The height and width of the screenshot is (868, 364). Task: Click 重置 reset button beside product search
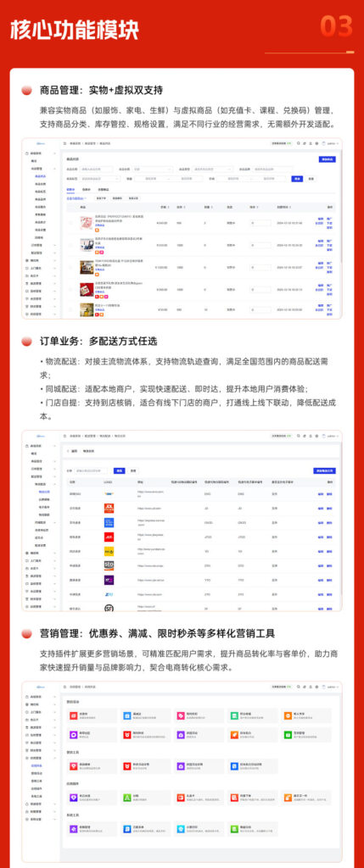click(x=311, y=179)
